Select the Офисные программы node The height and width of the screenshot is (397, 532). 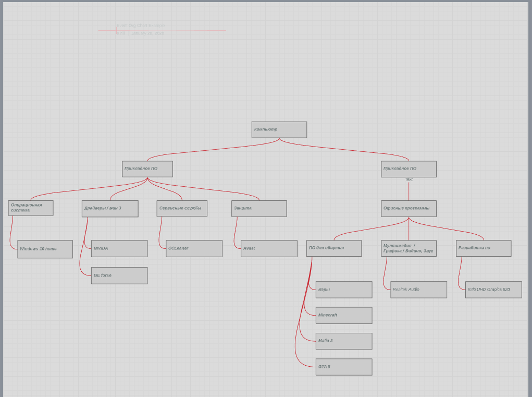[409, 209]
